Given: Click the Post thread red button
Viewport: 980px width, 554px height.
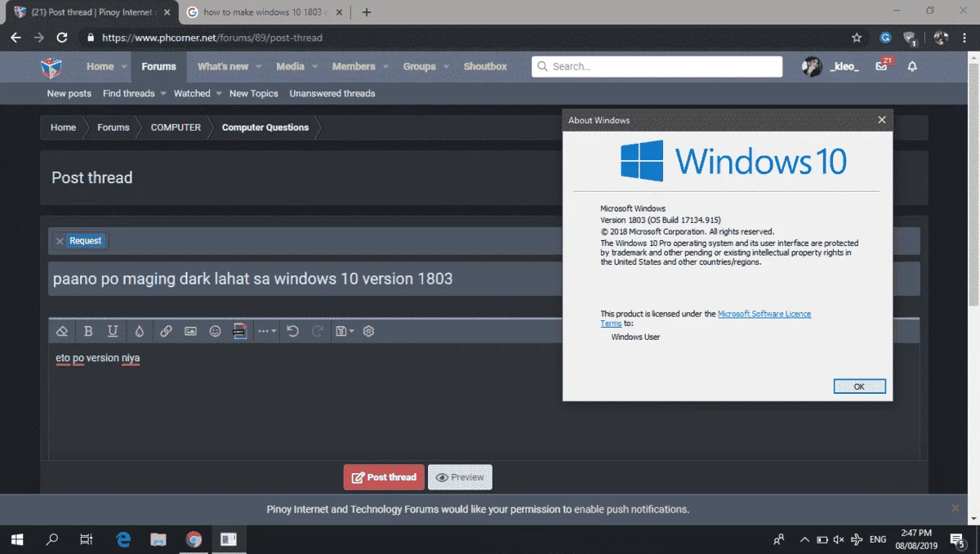Looking at the screenshot, I should (384, 477).
